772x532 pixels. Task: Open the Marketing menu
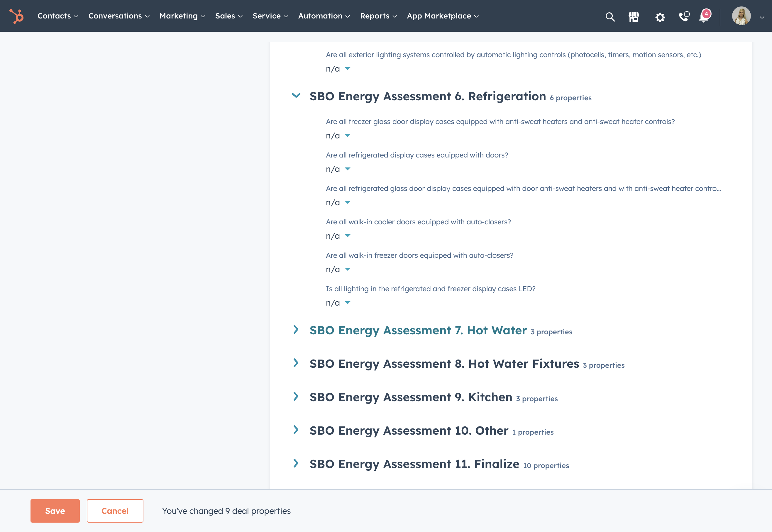[182, 16]
